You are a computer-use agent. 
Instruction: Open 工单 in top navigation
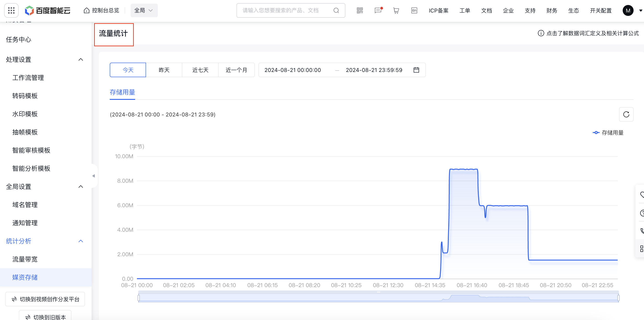click(x=465, y=10)
